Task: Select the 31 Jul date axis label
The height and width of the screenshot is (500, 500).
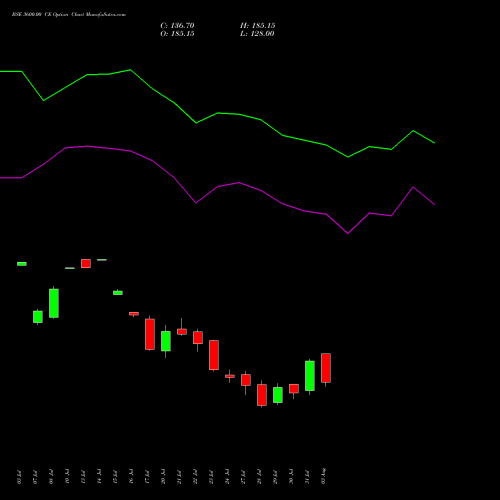Action: click(x=307, y=477)
